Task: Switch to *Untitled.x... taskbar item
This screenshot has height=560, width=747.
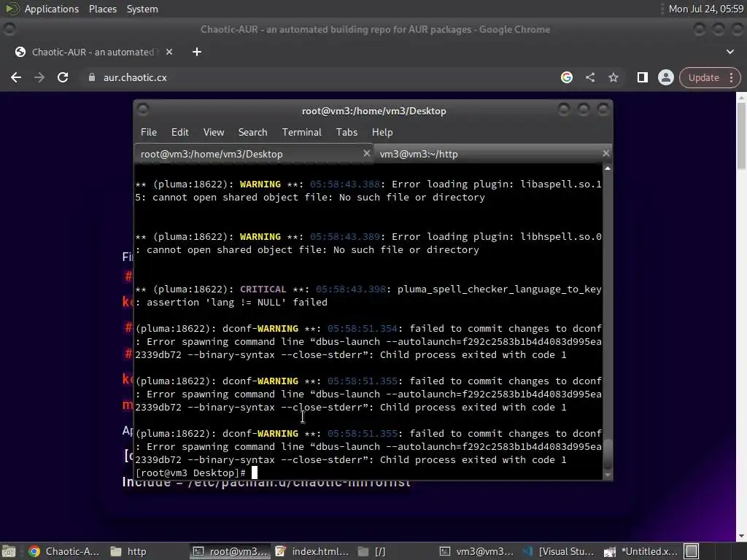Action: (x=640, y=551)
